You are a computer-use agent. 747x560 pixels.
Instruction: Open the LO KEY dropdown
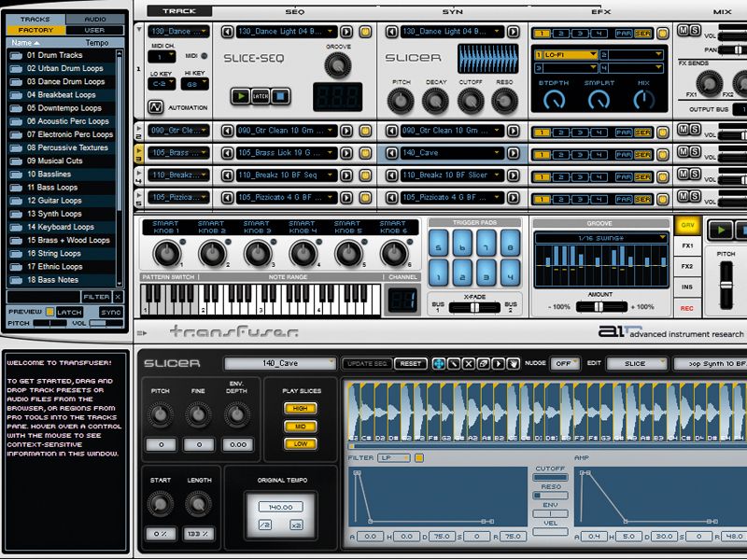(x=162, y=84)
